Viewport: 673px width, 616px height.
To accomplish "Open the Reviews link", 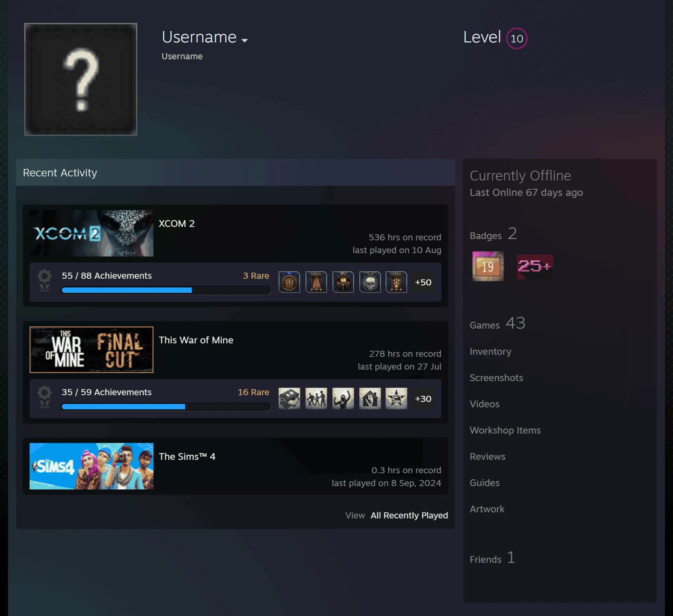I will click(487, 456).
